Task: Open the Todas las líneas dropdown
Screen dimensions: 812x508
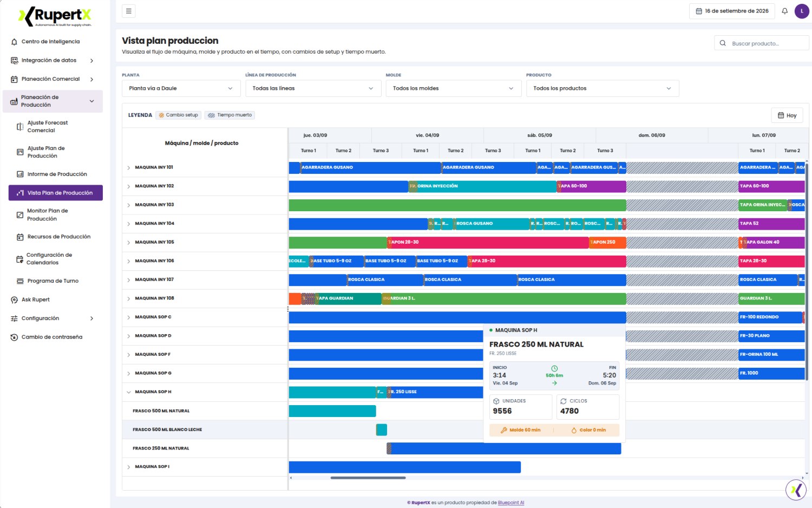Action: [313, 88]
